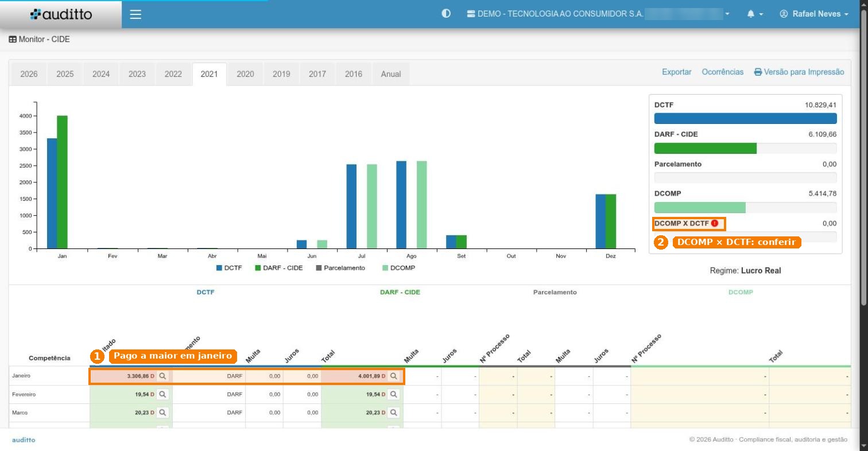The height and width of the screenshot is (451, 868).
Task: Click the green DARF - CIDE progress bar
Action: [x=706, y=149]
